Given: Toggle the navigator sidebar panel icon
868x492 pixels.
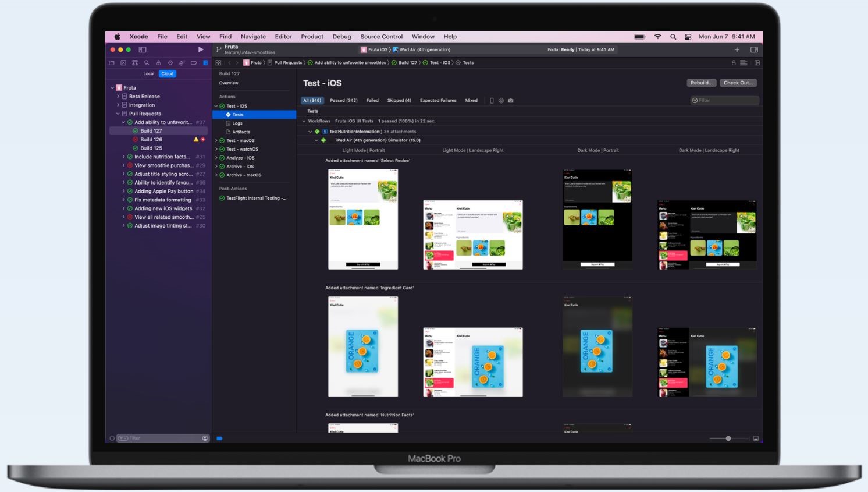Looking at the screenshot, I should coord(143,49).
